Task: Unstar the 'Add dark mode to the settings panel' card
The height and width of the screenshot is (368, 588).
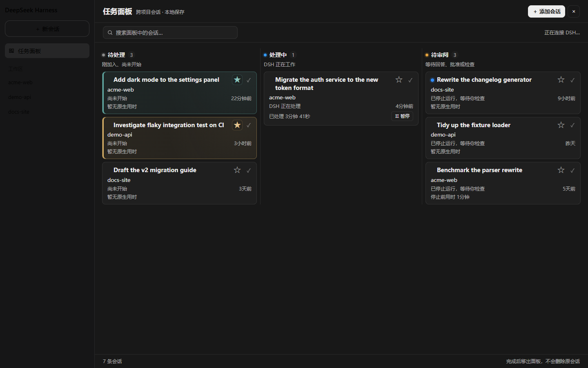Action: tap(237, 80)
